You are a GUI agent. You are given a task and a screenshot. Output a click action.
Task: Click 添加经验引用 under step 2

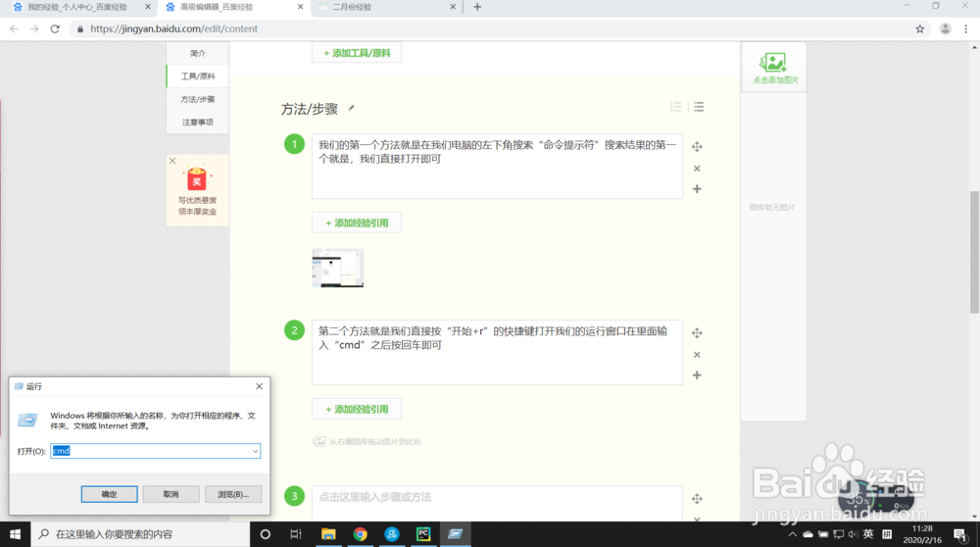coord(357,410)
